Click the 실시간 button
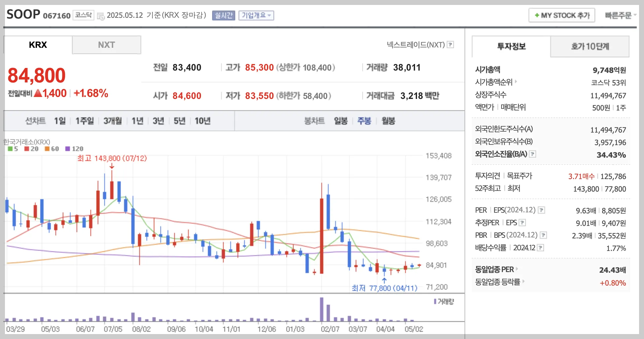 (x=224, y=15)
